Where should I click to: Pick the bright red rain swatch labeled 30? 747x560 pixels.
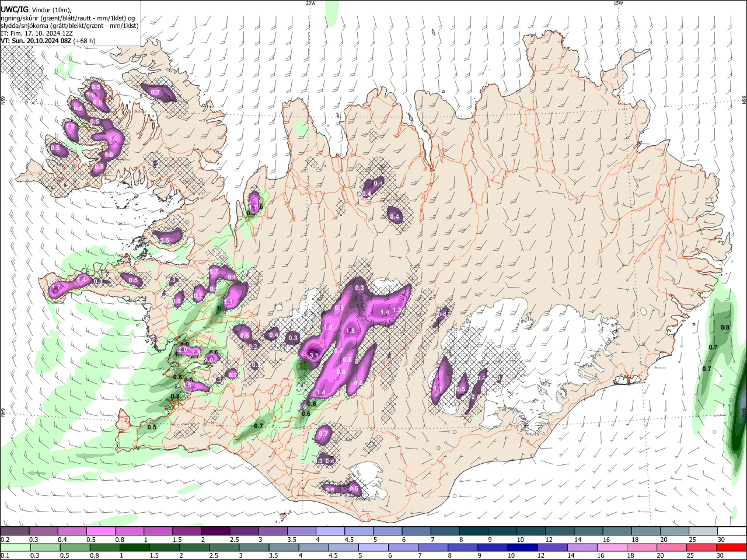click(731, 547)
